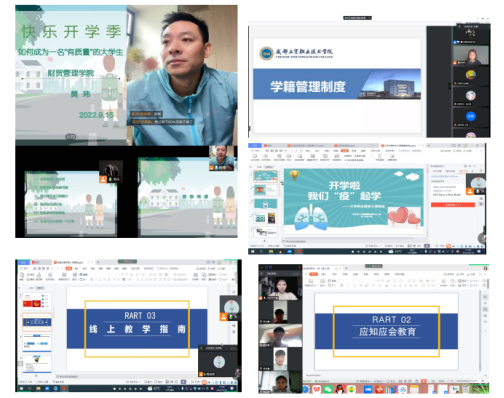Select top participant video in RART 02 window
The width and height of the screenshot is (504, 398).
[281, 288]
